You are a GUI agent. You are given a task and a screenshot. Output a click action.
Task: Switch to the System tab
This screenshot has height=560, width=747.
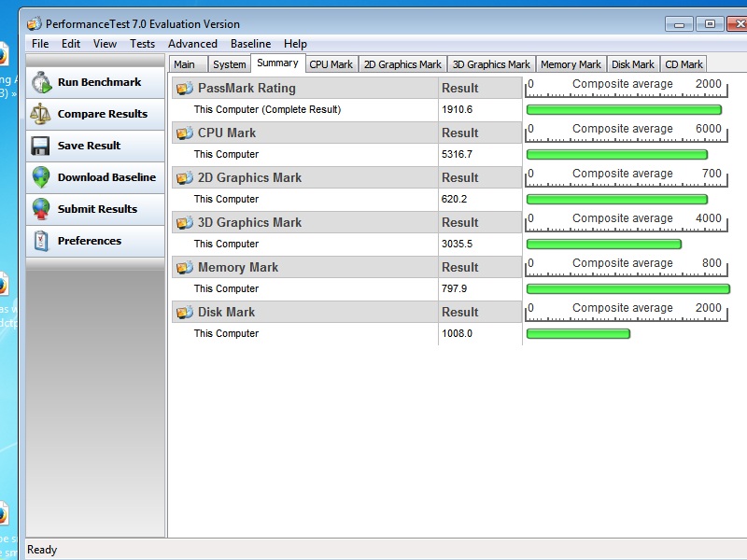point(229,64)
